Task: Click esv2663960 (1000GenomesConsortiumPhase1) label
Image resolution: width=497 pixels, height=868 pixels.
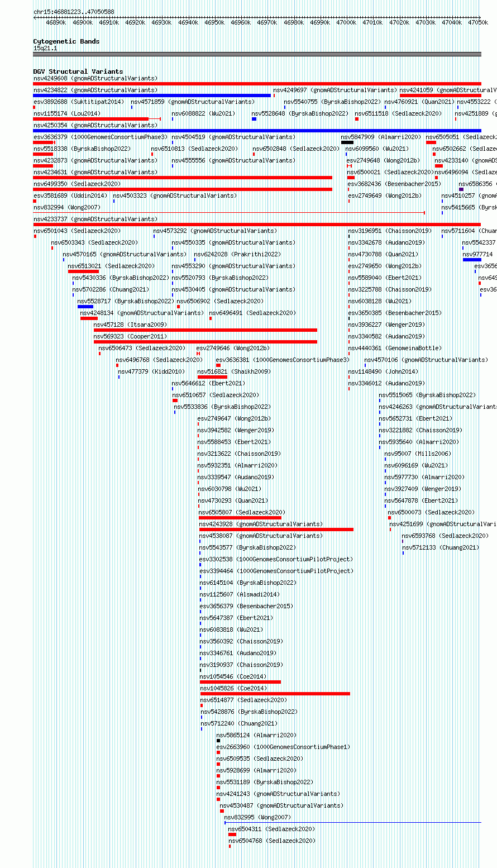Action: pyautogui.click(x=283, y=747)
